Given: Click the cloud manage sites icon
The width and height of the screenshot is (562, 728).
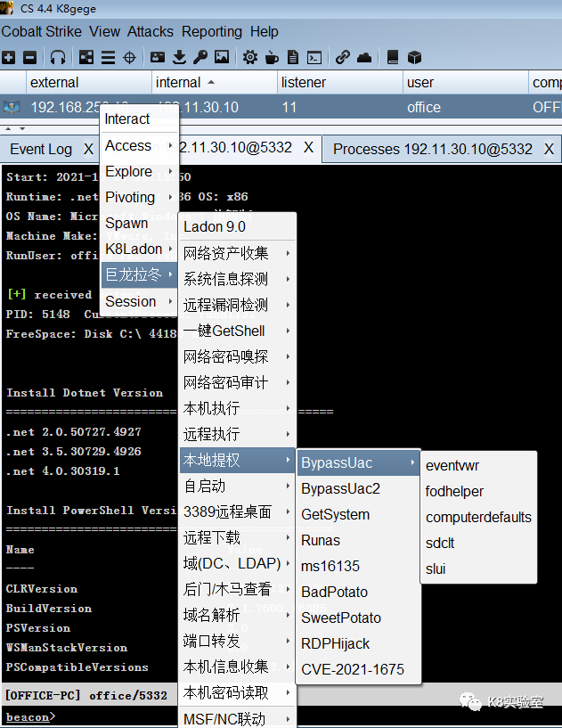Looking at the screenshot, I should [364, 58].
